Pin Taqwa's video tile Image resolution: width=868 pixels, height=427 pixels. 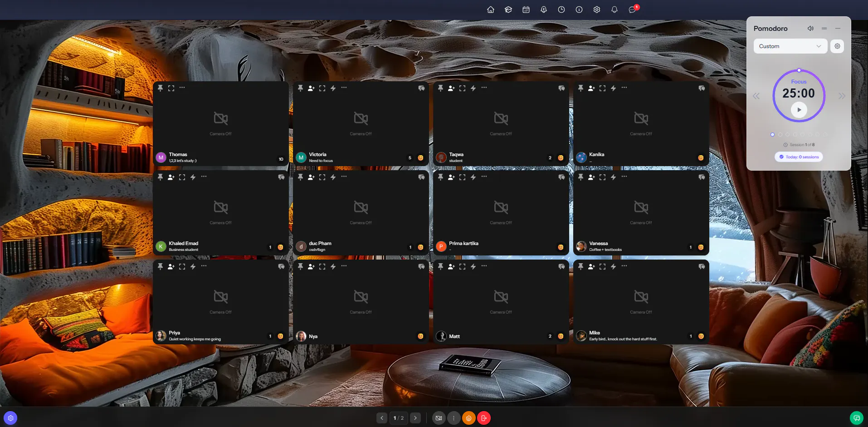(x=440, y=88)
